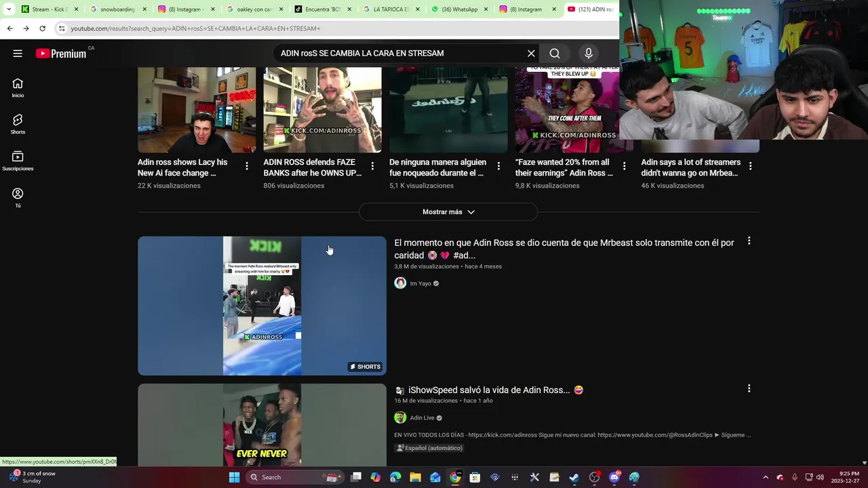Screen dimensions: 868x488
Task: Open Microsoft Store from the taskbar
Action: pos(475,477)
